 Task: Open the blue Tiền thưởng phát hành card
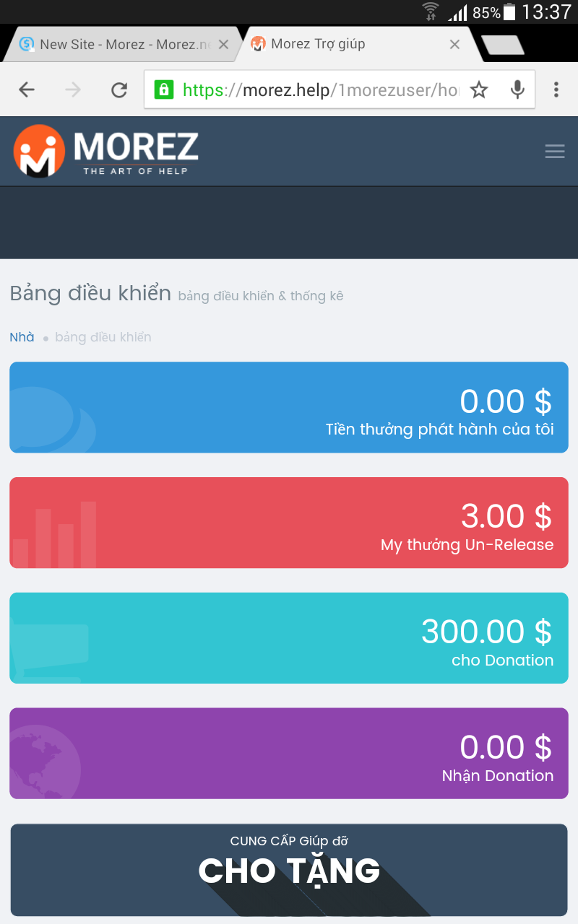click(x=289, y=407)
